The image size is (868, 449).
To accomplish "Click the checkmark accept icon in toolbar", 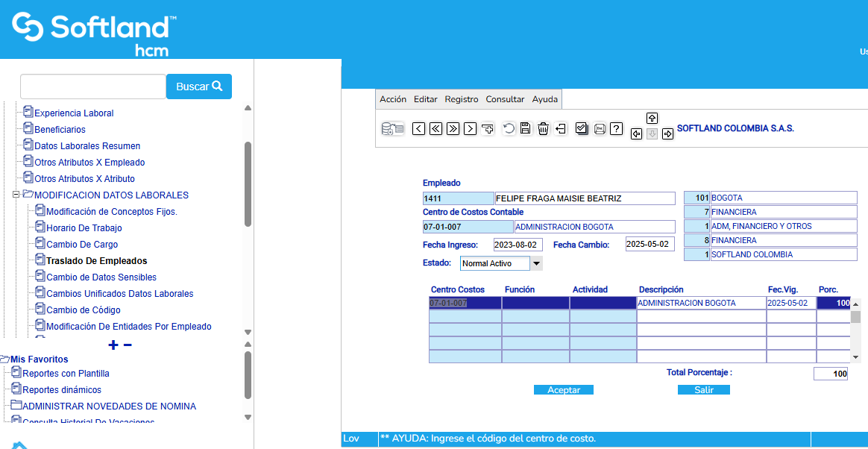I will point(582,128).
